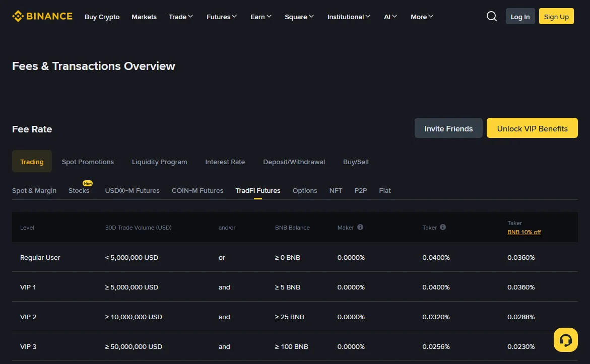
Task: Click the '< 5,000,000 USD' volume cell
Action: coord(132,257)
